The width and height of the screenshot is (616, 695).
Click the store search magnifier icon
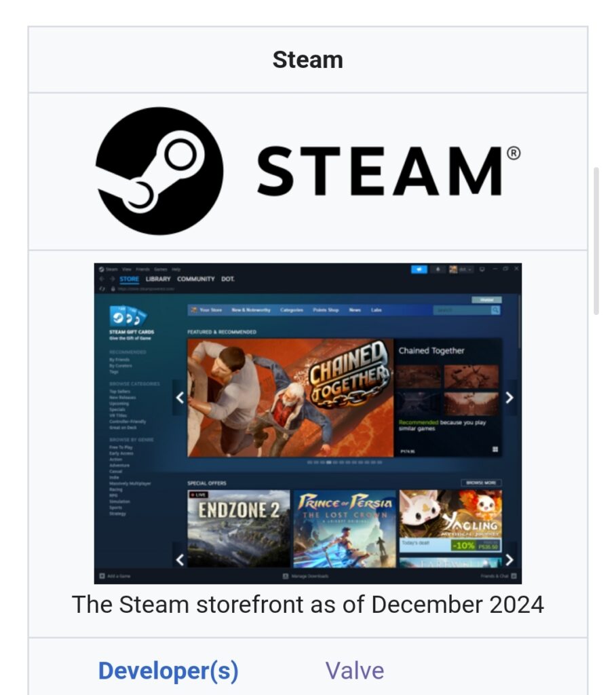[496, 310]
